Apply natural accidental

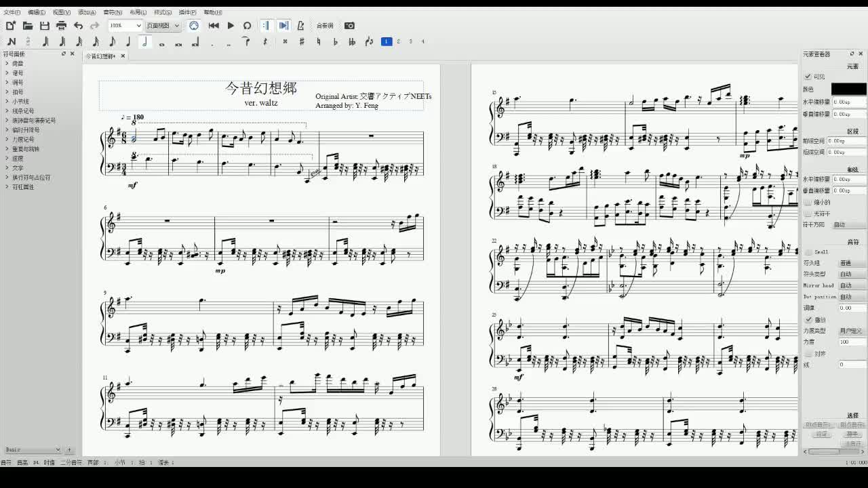click(x=319, y=42)
